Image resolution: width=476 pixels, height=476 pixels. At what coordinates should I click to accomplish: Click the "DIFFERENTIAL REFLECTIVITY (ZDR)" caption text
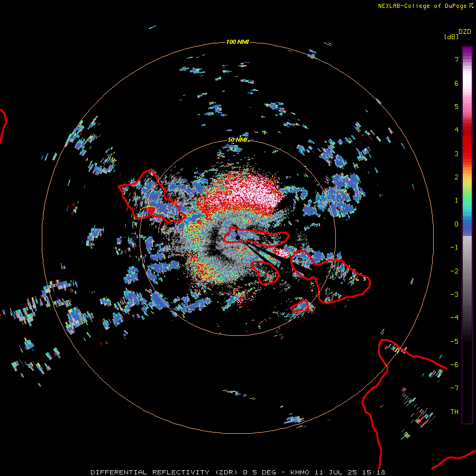coord(166,472)
